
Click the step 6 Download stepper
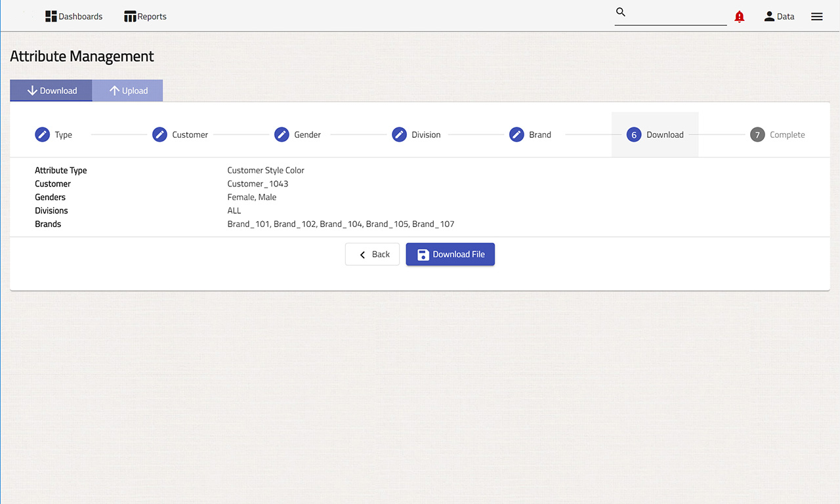coord(655,135)
